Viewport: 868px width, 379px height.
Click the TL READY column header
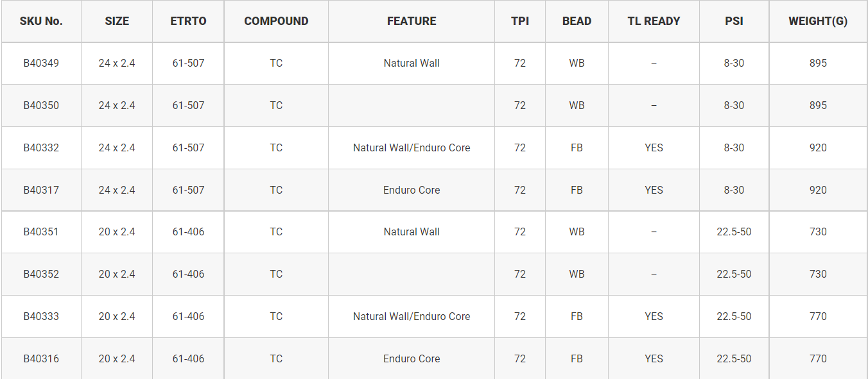pyautogui.click(x=654, y=21)
